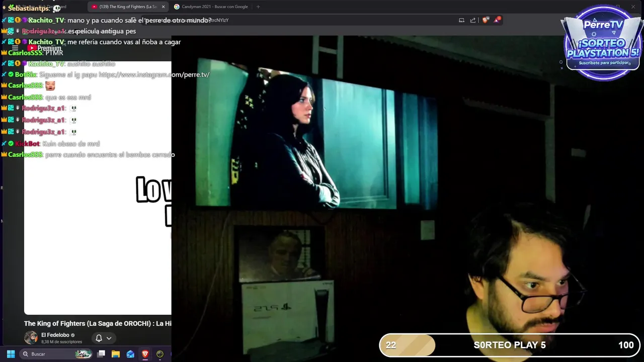Expand the subscription notification chevron dropdown
644x362 pixels.
tap(109, 338)
